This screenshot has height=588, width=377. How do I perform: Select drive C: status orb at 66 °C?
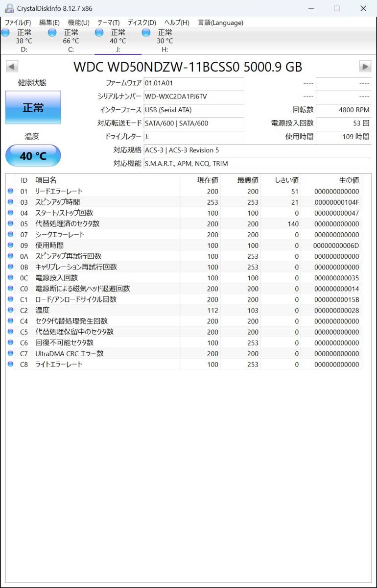[52, 32]
